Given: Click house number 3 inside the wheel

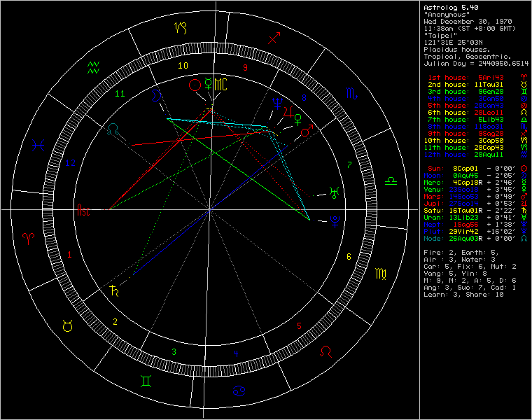Looking at the screenshot, I should [174, 352].
